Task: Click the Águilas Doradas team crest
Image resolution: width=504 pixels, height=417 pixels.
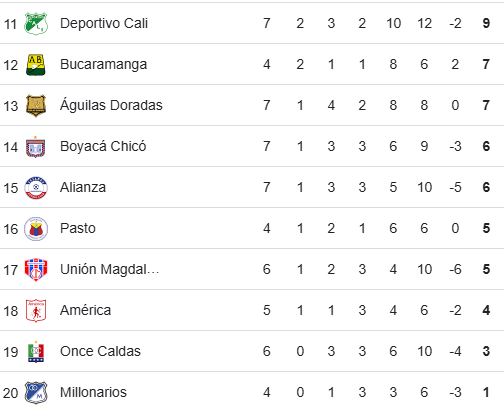Action: (x=36, y=106)
